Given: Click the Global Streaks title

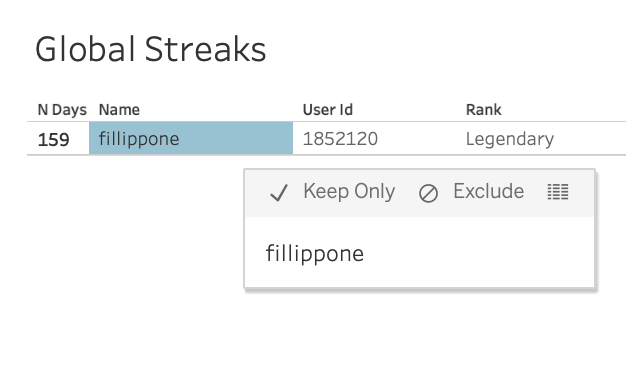Looking at the screenshot, I should click(x=151, y=49).
